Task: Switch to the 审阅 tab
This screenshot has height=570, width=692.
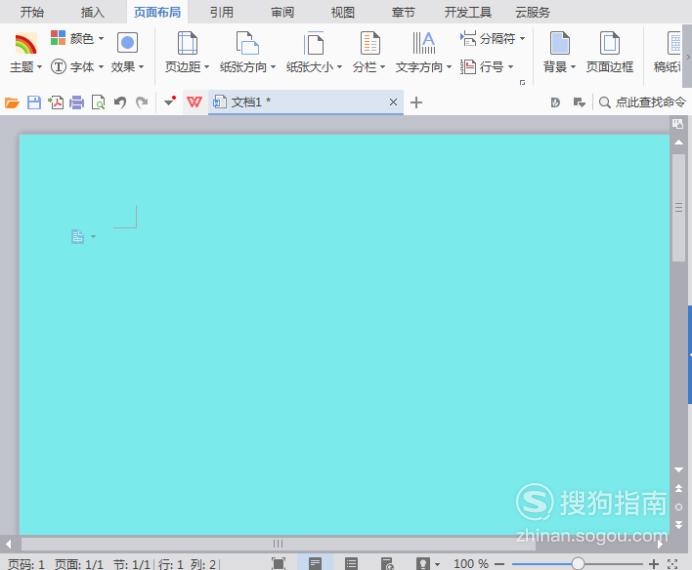Action: coord(282,12)
